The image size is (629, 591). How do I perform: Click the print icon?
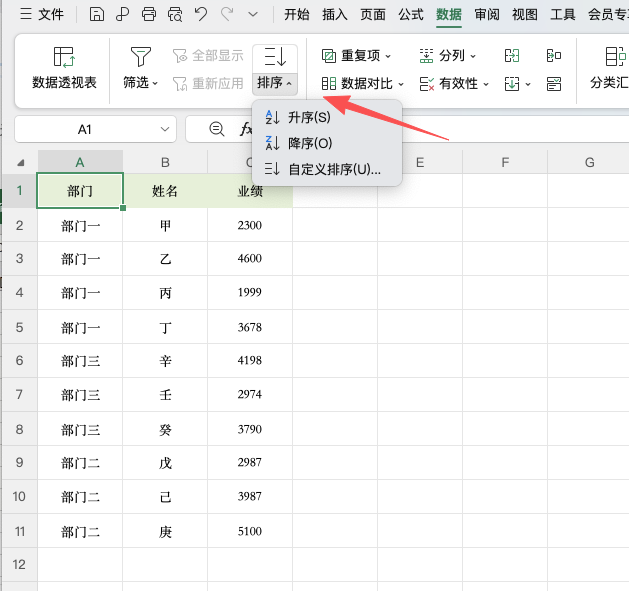(x=149, y=14)
